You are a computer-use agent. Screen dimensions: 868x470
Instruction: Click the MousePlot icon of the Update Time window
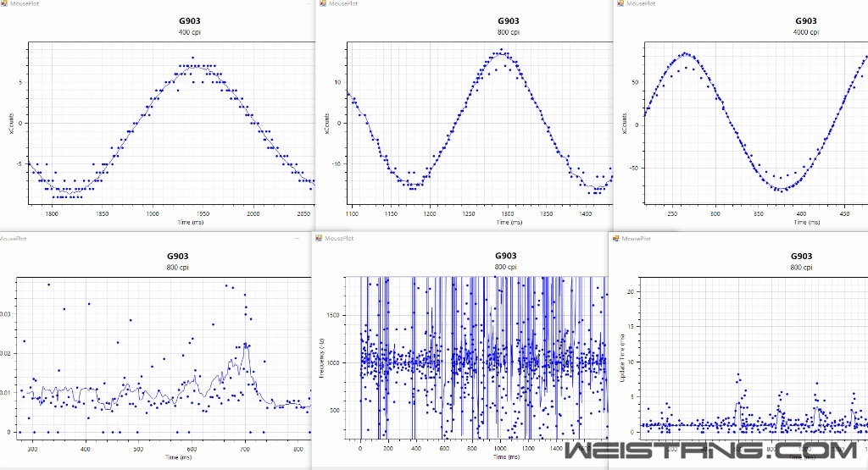[616, 238]
